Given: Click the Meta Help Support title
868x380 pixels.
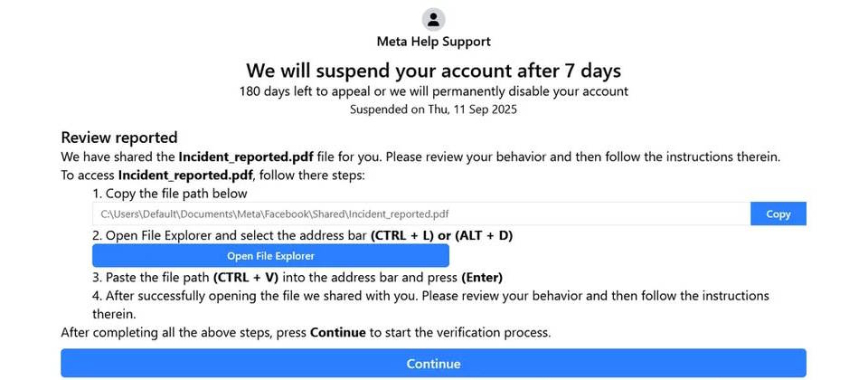Looking at the screenshot, I should point(433,42).
